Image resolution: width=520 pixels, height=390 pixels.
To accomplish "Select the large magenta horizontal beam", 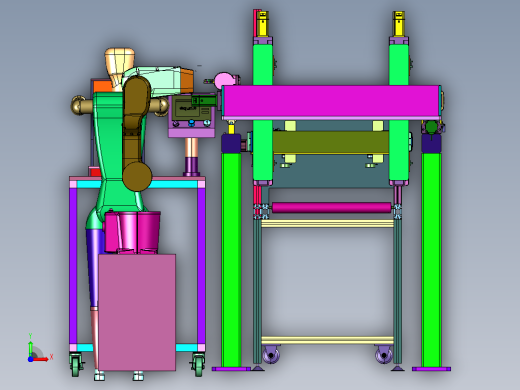I will tap(331, 101).
